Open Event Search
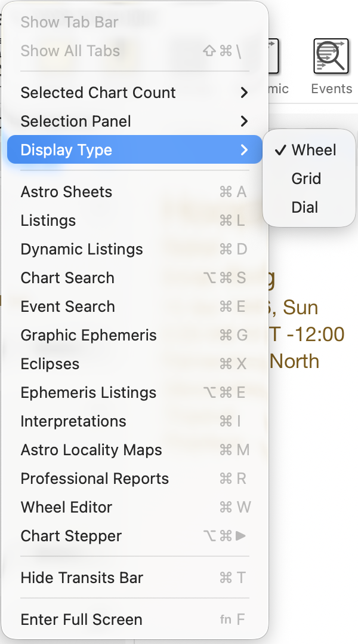Image resolution: width=358 pixels, height=644 pixels. coord(67,306)
